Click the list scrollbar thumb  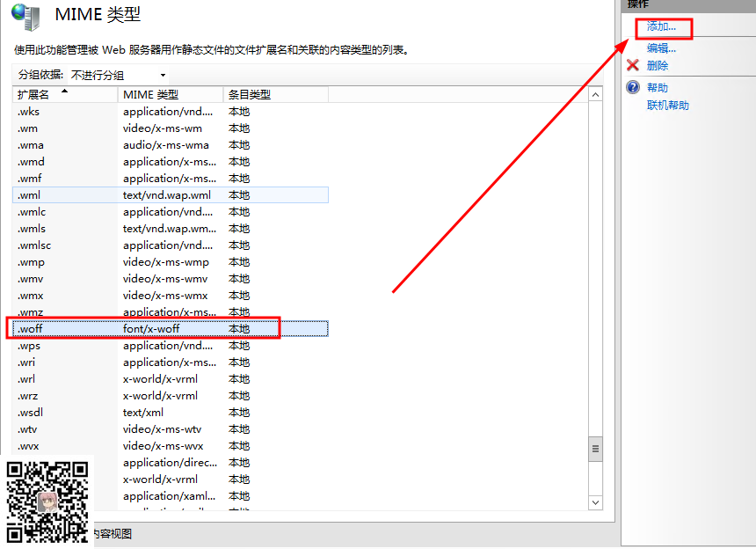(x=595, y=448)
